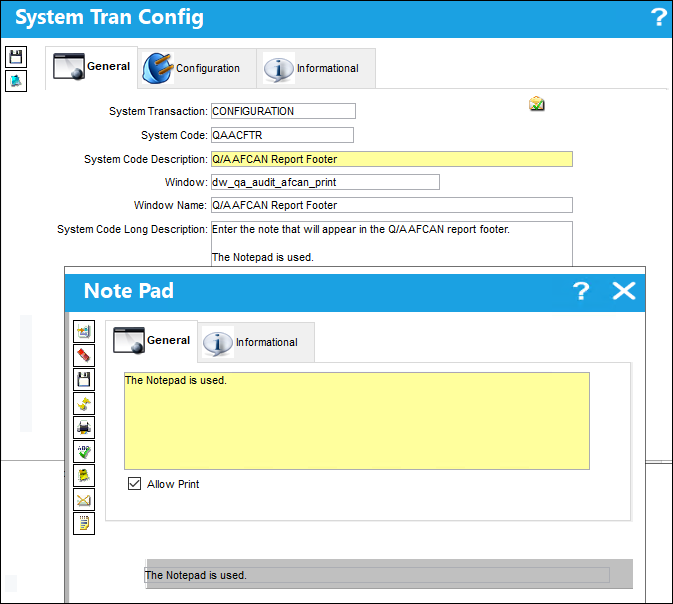Screen dimensions: 673x604
Task: Close the Note Pad window with X
Action: click(624, 291)
